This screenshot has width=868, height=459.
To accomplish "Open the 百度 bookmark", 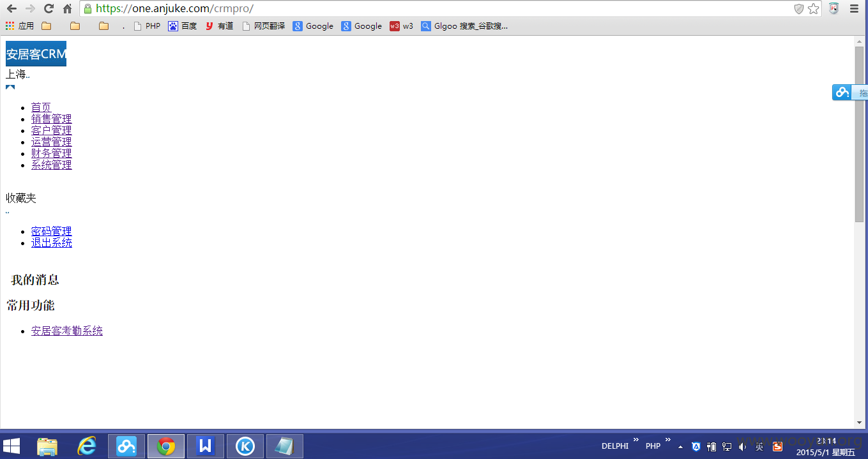I will pyautogui.click(x=183, y=26).
